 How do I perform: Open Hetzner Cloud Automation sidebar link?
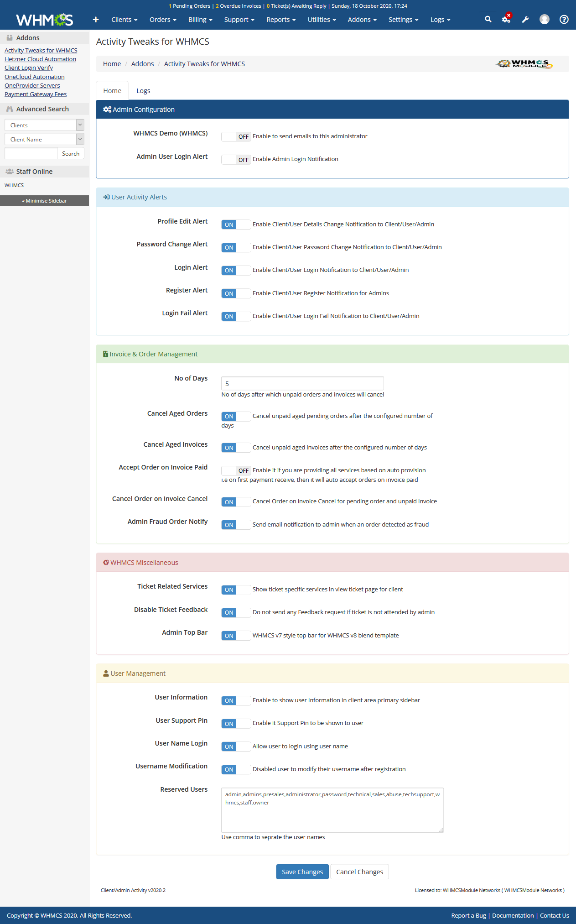40,59
